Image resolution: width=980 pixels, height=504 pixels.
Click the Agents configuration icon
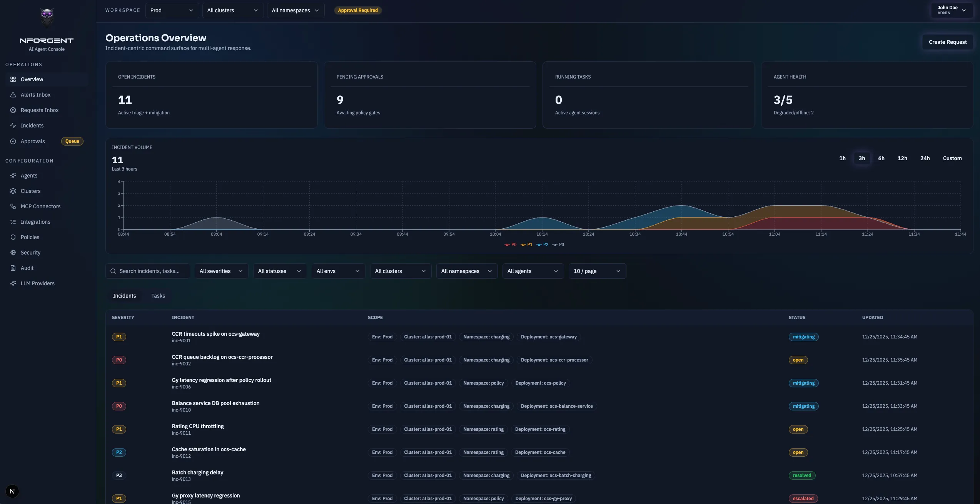tap(13, 176)
